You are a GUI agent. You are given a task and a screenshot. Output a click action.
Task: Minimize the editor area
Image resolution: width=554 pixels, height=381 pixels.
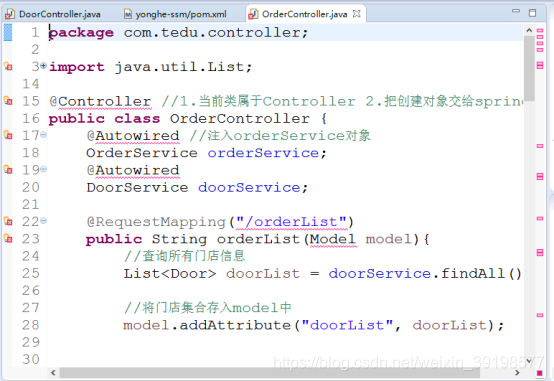[x=516, y=11]
